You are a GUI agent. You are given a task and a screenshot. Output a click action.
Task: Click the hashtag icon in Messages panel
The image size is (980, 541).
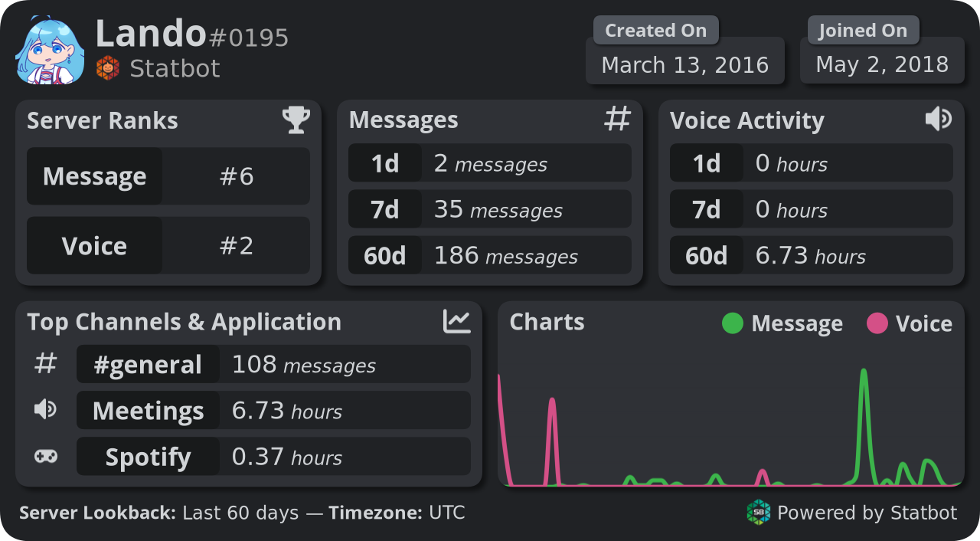[x=617, y=119]
